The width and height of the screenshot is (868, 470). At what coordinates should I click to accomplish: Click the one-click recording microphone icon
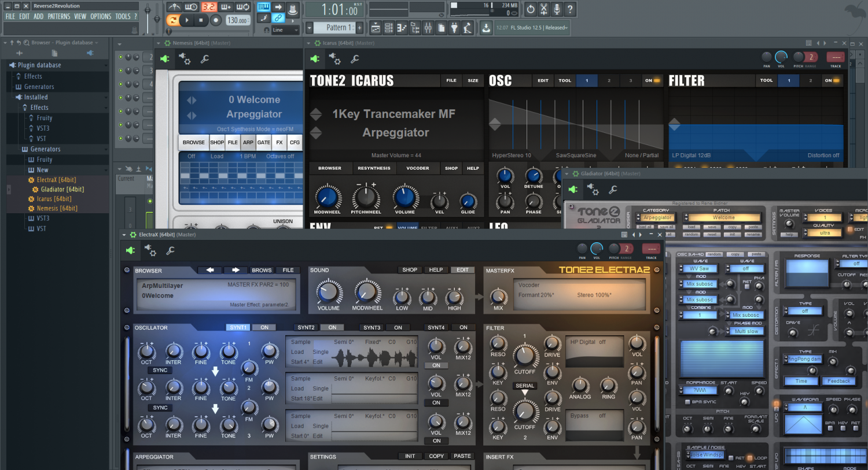(557, 9)
